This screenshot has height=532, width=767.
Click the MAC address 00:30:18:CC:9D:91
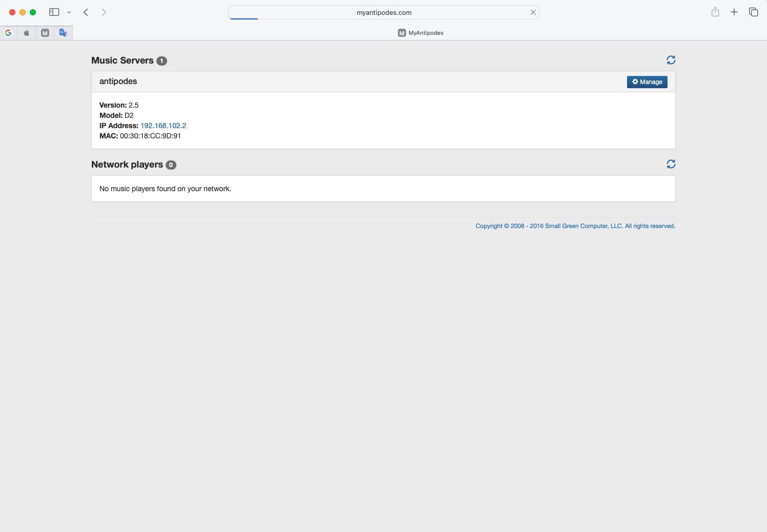coord(150,136)
